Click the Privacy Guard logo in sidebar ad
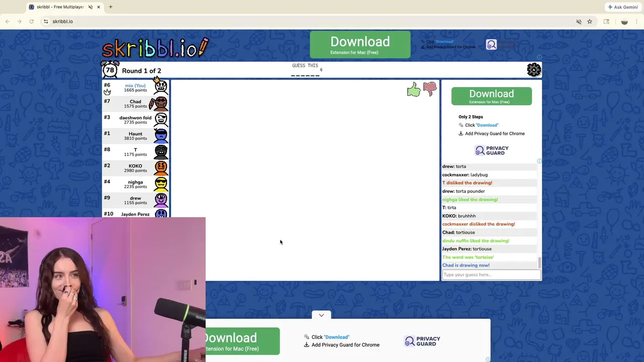The width and height of the screenshot is (644, 362). [x=492, y=150]
